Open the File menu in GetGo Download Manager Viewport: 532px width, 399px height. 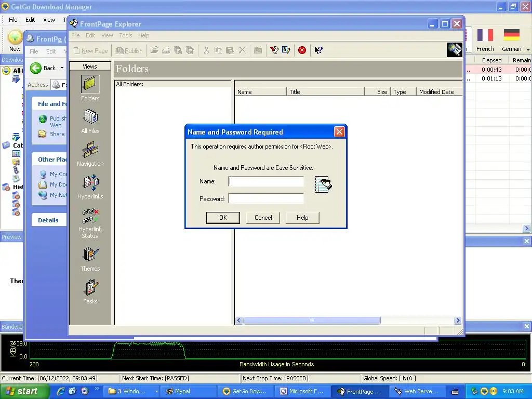coord(13,20)
